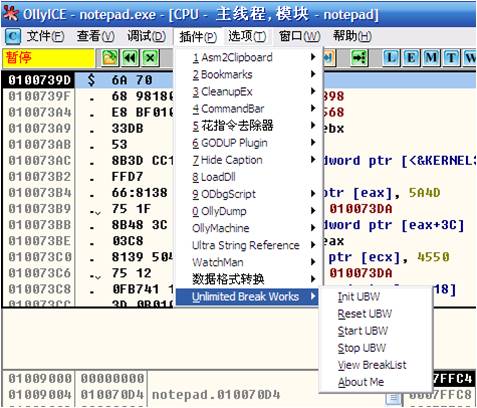Open the 帮助(H) menu

352,36
